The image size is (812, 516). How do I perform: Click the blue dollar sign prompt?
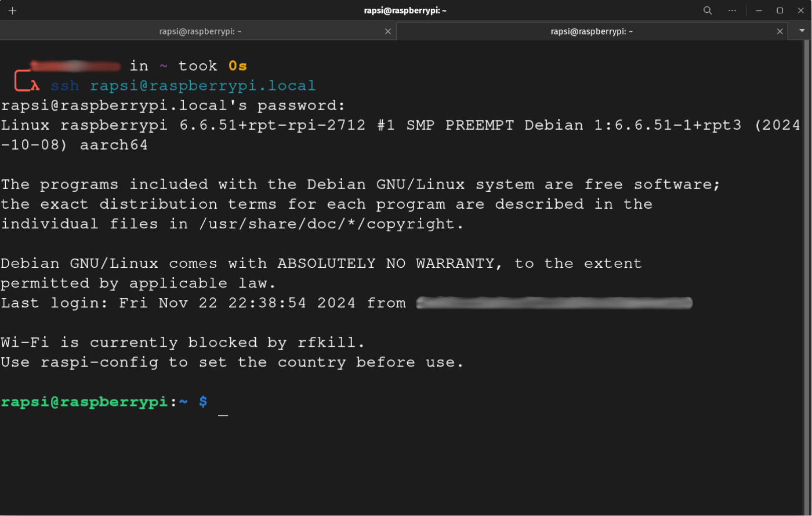203,402
